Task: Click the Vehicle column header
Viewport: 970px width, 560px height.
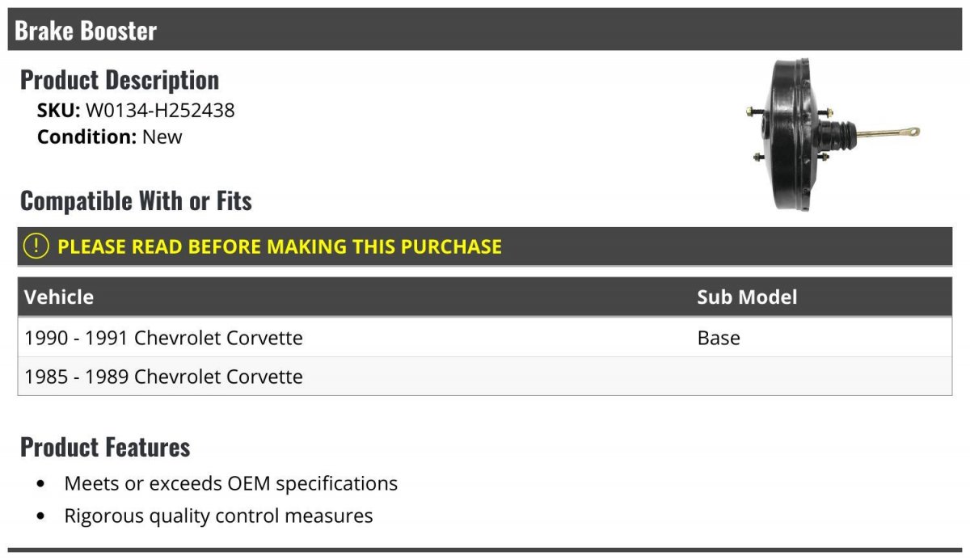Action: pyautogui.click(x=58, y=297)
